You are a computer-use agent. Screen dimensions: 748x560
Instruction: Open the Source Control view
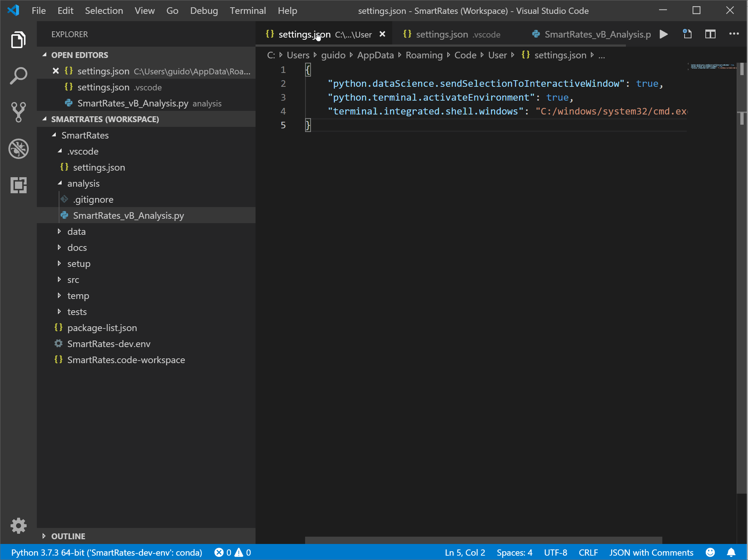(18, 112)
